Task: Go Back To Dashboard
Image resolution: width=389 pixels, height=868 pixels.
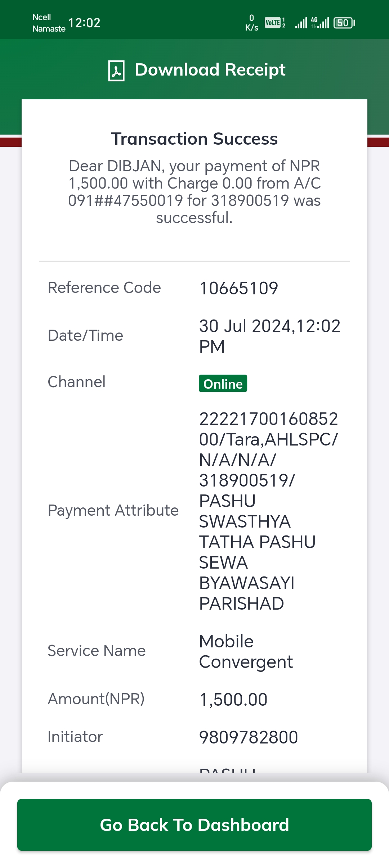Action: (194, 825)
